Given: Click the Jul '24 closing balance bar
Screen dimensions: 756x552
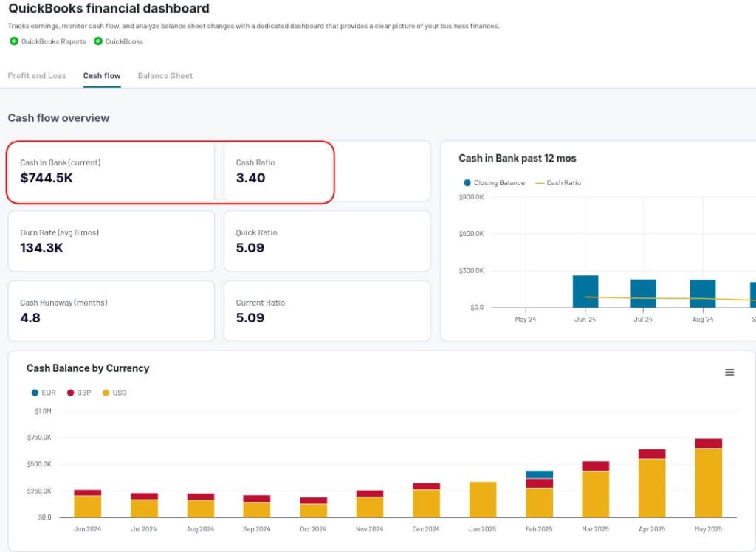Looking at the screenshot, I should [x=643, y=293].
